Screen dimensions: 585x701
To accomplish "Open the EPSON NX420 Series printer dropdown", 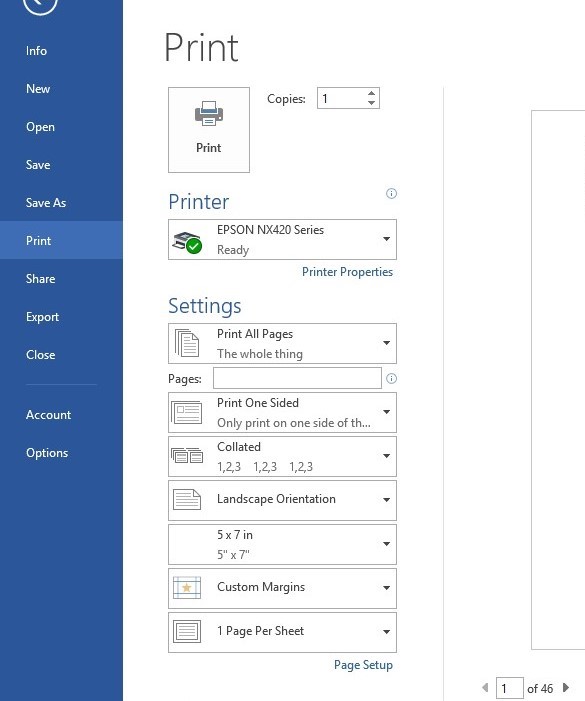I will pos(282,239).
